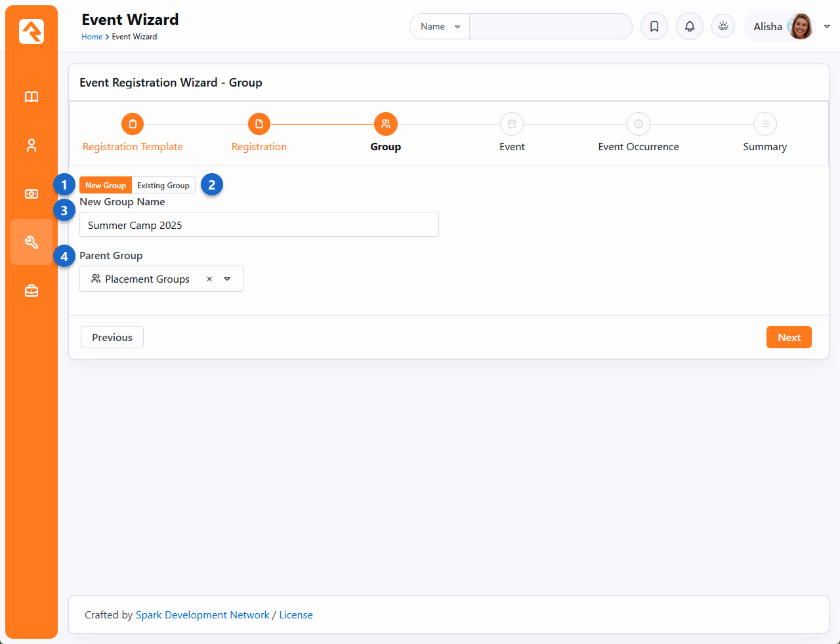Go back to the Registration step

click(x=259, y=124)
